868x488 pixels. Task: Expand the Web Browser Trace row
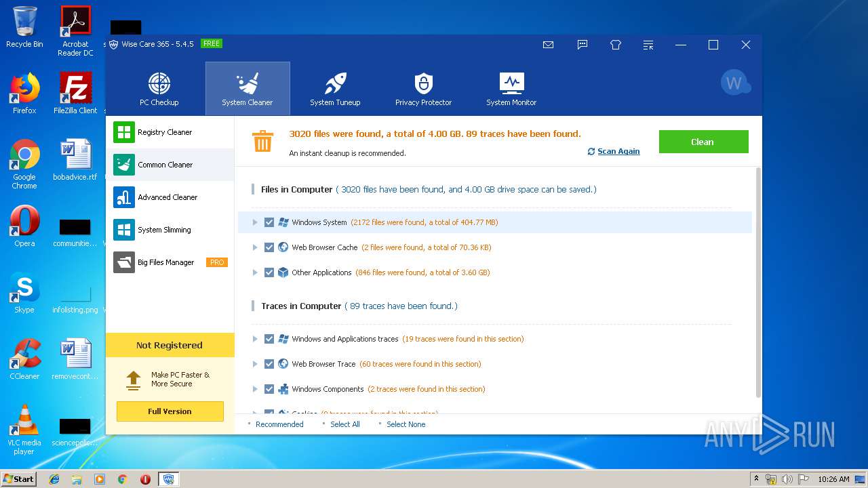pyautogui.click(x=255, y=364)
